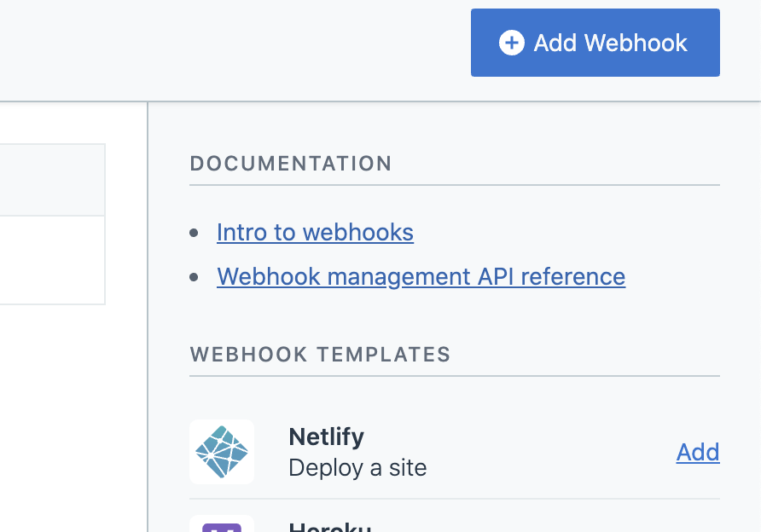Screen dimensions: 761x532
Task: Click the divider under WEBHOOK TEMPLATES
Action: click(x=454, y=373)
